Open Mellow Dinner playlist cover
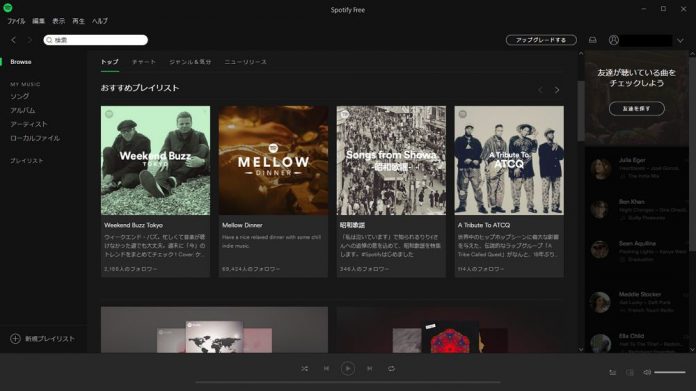Viewport: 696px width, 391px height. point(273,160)
